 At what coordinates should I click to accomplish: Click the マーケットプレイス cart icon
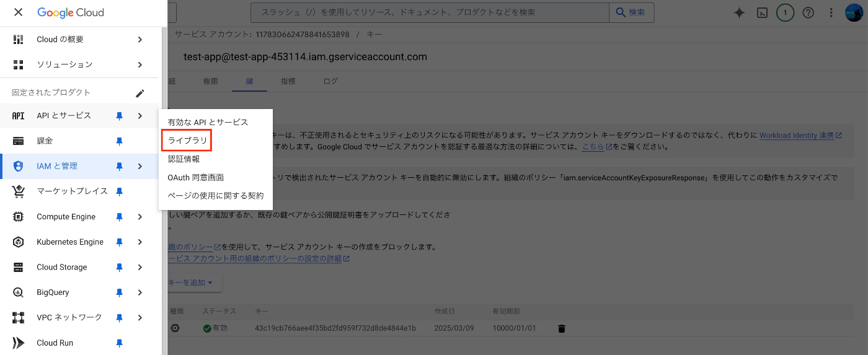18,191
